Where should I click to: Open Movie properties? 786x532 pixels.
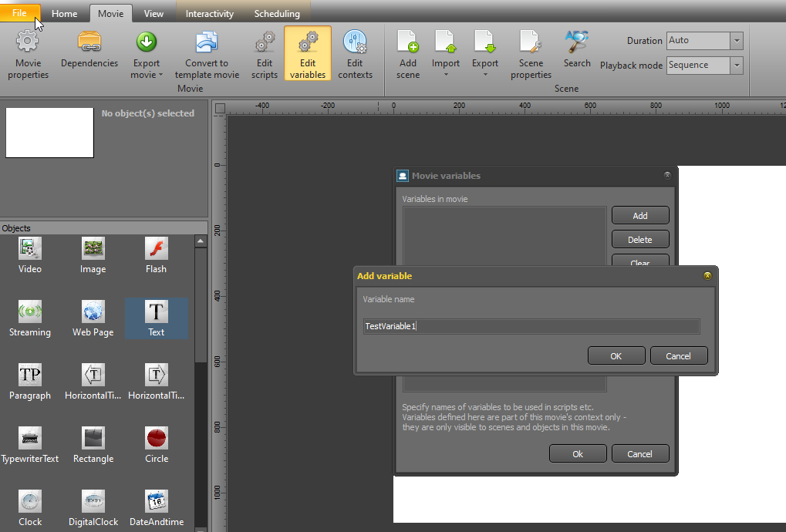28,54
